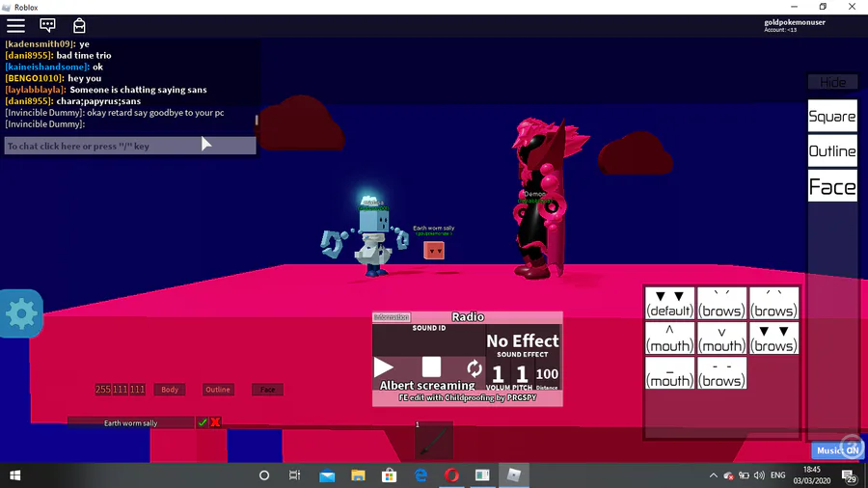The image size is (868, 488).
Task: Play the radio sound
Action: click(x=383, y=367)
